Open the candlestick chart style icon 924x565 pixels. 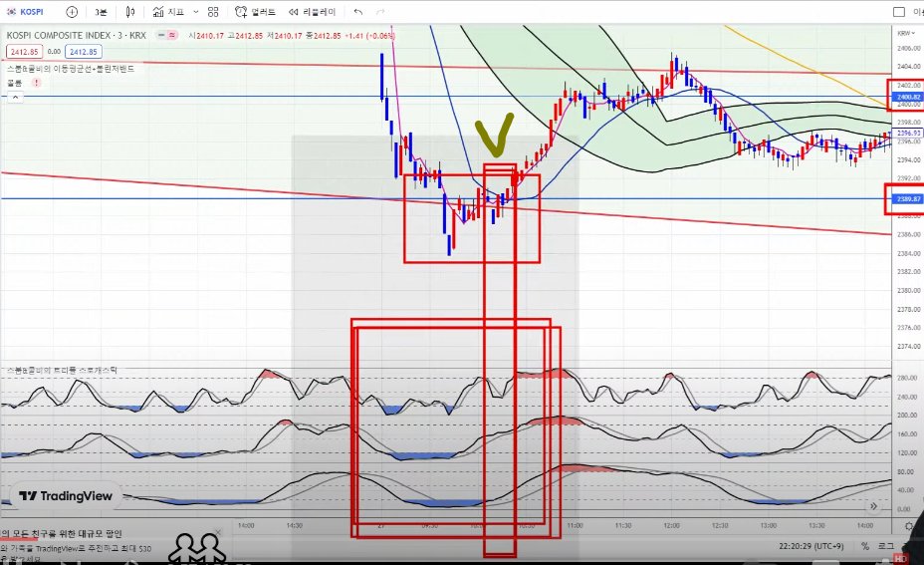pos(130,12)
